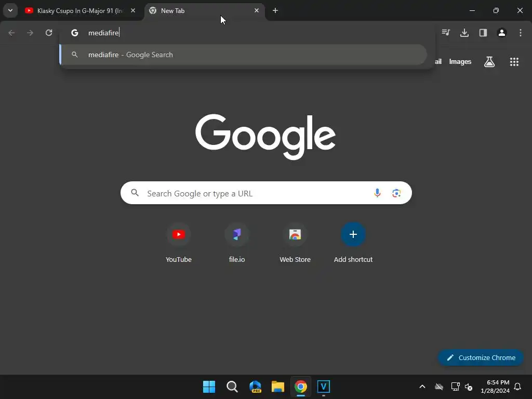
Task: Open the Chrome profile avatar
Action: [x=502, y=33]
